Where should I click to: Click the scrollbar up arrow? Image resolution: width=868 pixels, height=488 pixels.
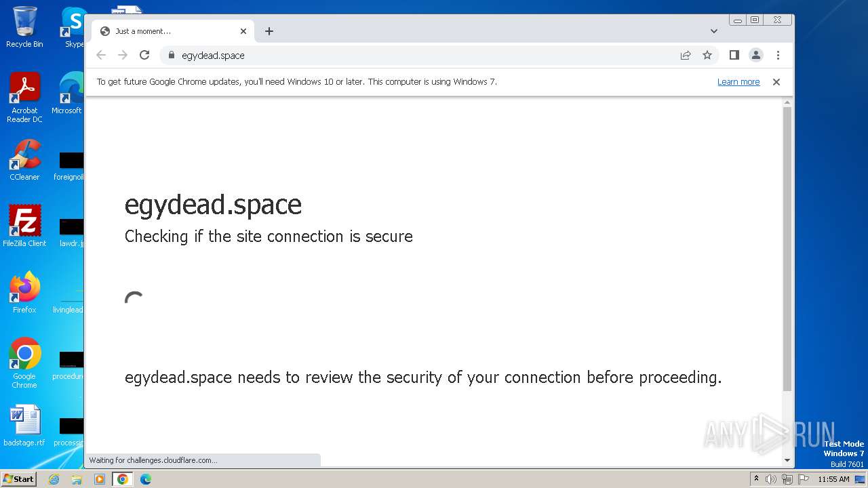787,102
